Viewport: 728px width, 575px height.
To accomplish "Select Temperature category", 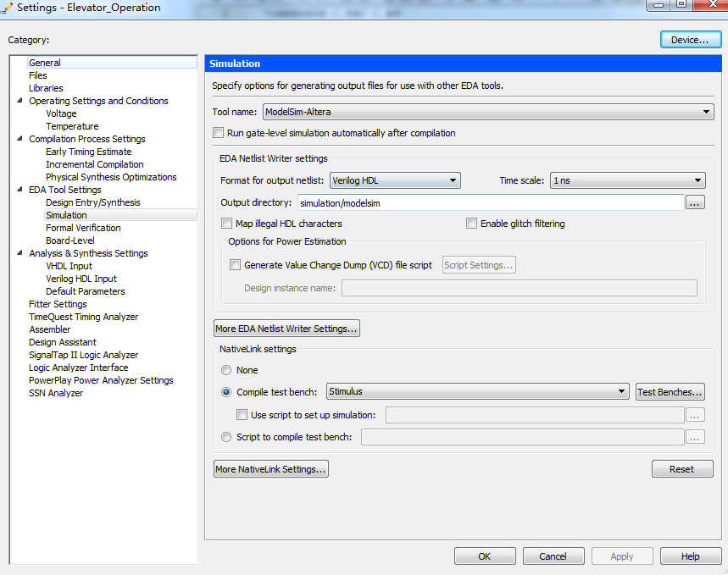I will tap(72, 126).
